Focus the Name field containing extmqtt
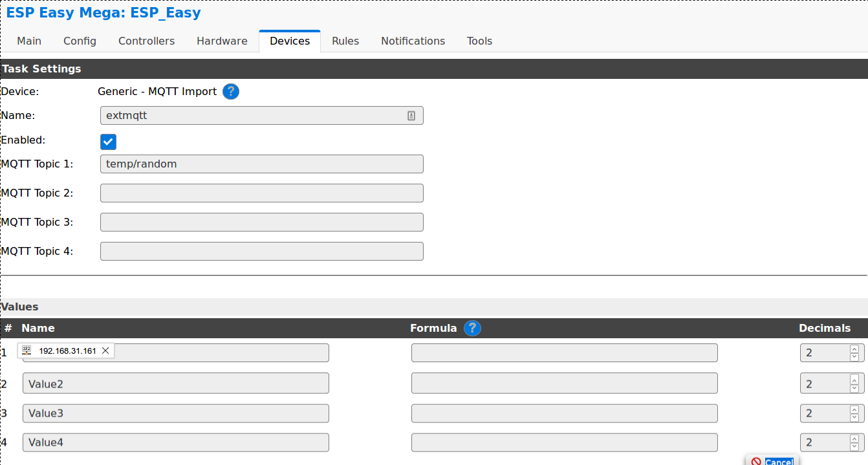Screen dimensions: 868x465 pos(262,116)
